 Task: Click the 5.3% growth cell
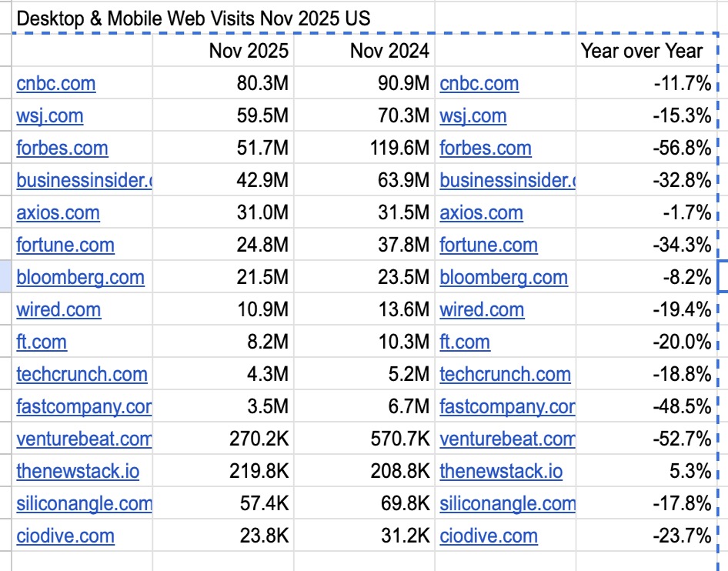(690, 472)
